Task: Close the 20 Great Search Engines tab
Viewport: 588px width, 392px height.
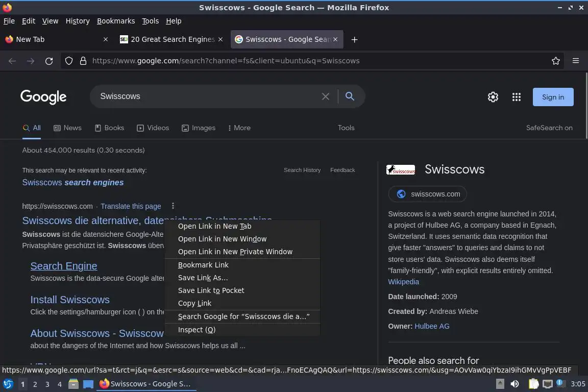Action: [x=220, y=39]
